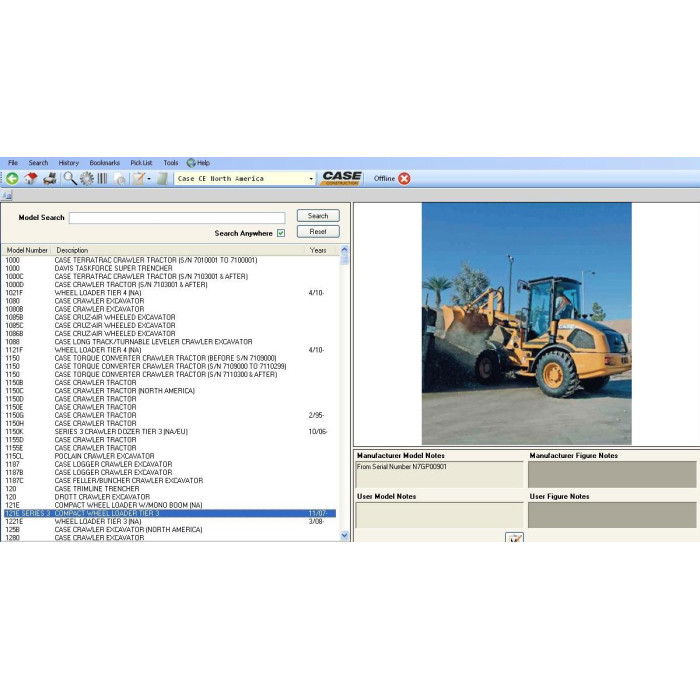Select row 121E COMPACT WHEEL LOADER W/MONO BOOM
Screen dimensions: 700x700
(170, 505)
